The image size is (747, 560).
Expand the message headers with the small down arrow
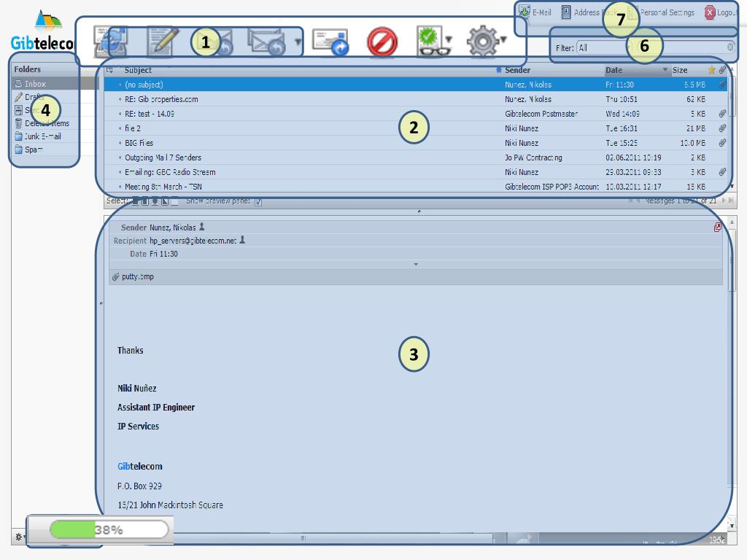(x=416, y=265)
